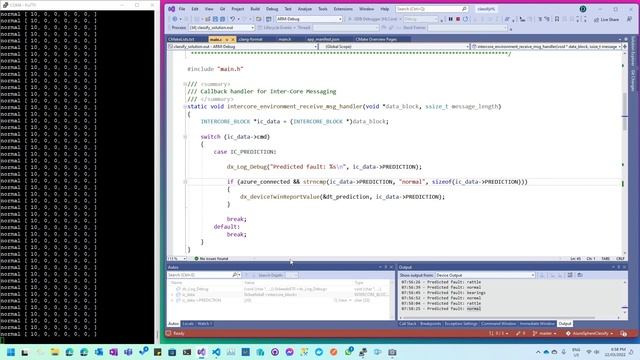Screen dimensions: 640x360
Task: Open the Immediate Window tab
Action: [x=537, y=324]
